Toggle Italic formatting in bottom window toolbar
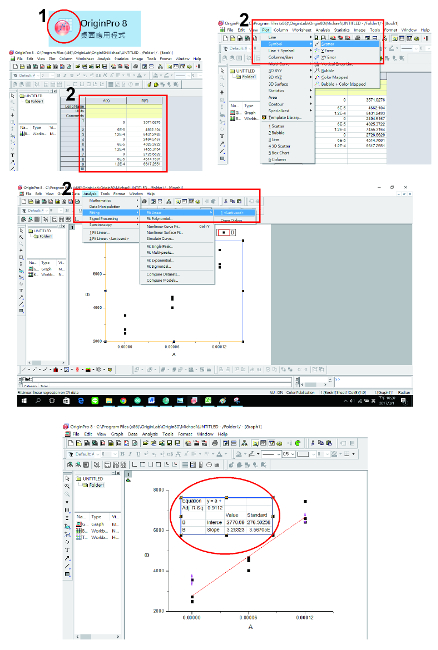Viewport: 438px width, 650px height. coord(130,454)
